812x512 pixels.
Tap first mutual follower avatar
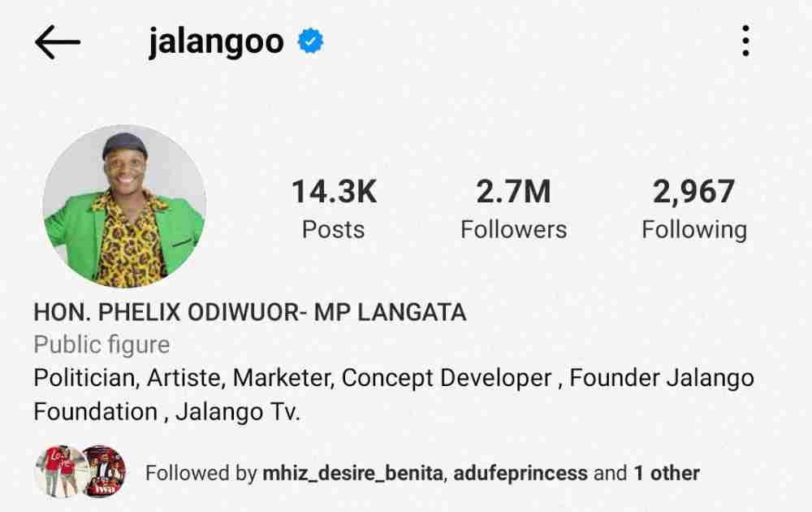58,471
